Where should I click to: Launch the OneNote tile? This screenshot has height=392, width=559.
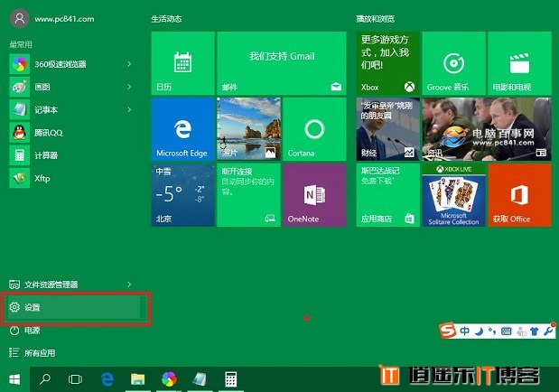(x=314, y=195)
